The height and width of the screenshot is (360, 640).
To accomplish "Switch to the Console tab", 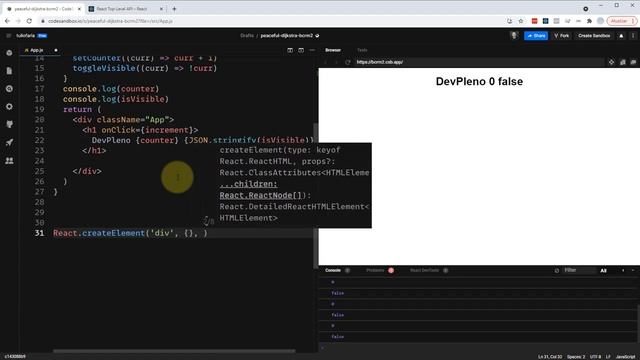I will [333, 270].
